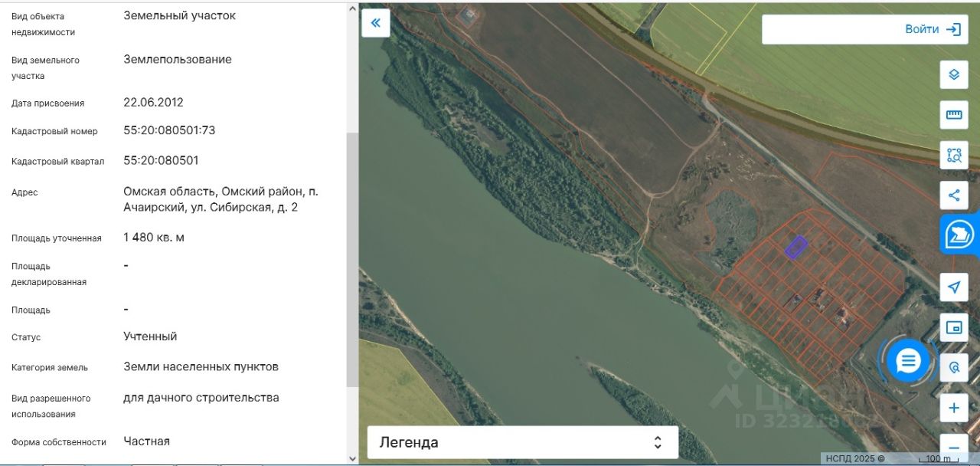Click the highlighted purple parcel on map
This screenshot has width=980, height=466.
pos(796,247)
